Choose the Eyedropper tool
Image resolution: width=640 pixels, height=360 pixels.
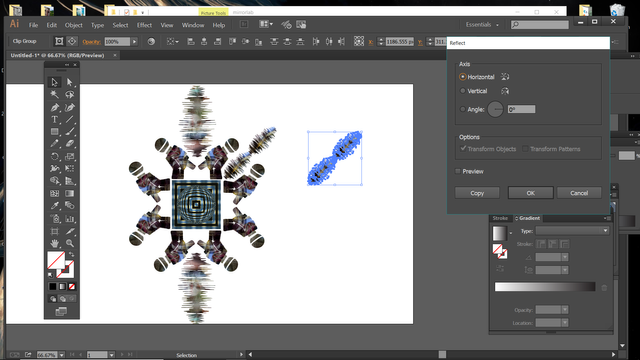[x=54, y=206]
